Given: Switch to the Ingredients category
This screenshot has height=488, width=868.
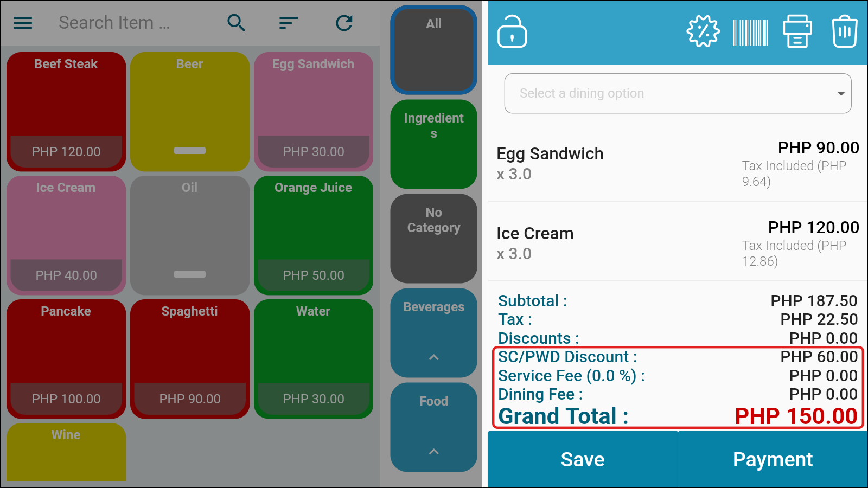Looking at the screenshot, I should (434, 144).
